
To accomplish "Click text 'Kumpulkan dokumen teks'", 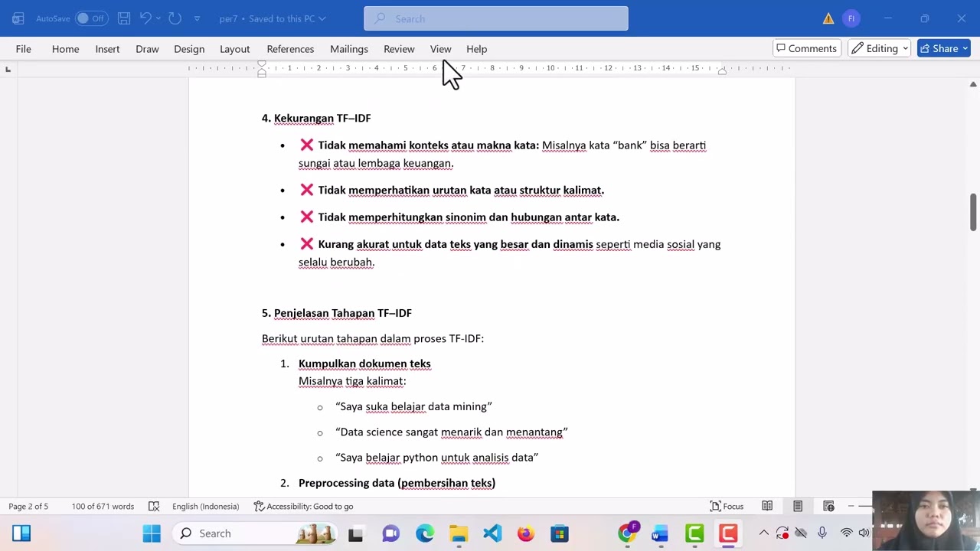I will 364,364.
